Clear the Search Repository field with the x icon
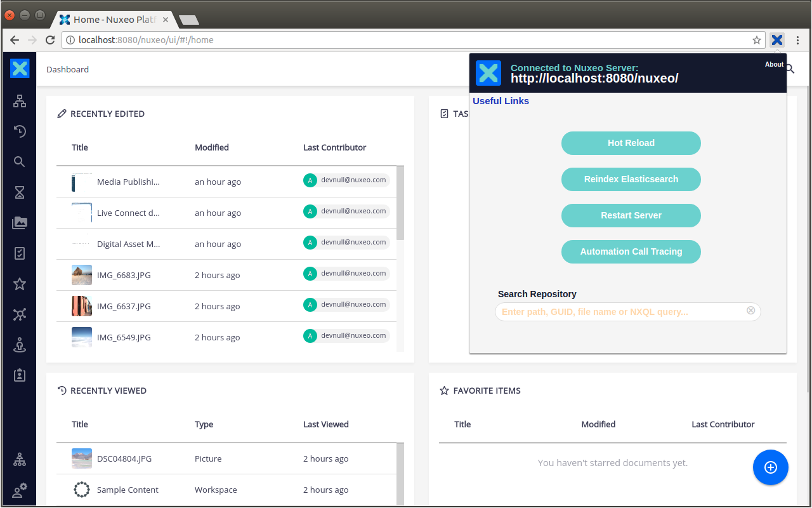812x508 pixels. [751, 311]
